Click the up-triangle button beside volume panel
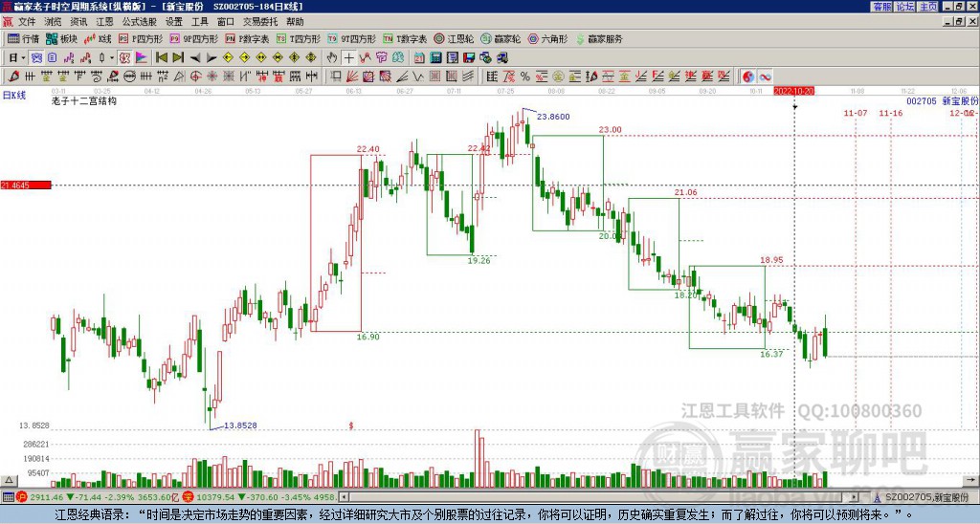This screenshot has height=524, width=980. [9, 481]
